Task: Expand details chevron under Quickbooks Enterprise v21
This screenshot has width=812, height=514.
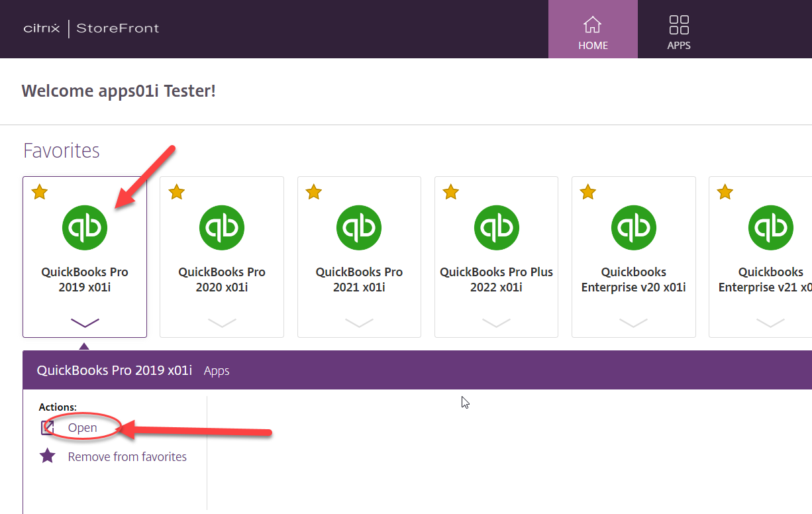Action: point(771,323)
